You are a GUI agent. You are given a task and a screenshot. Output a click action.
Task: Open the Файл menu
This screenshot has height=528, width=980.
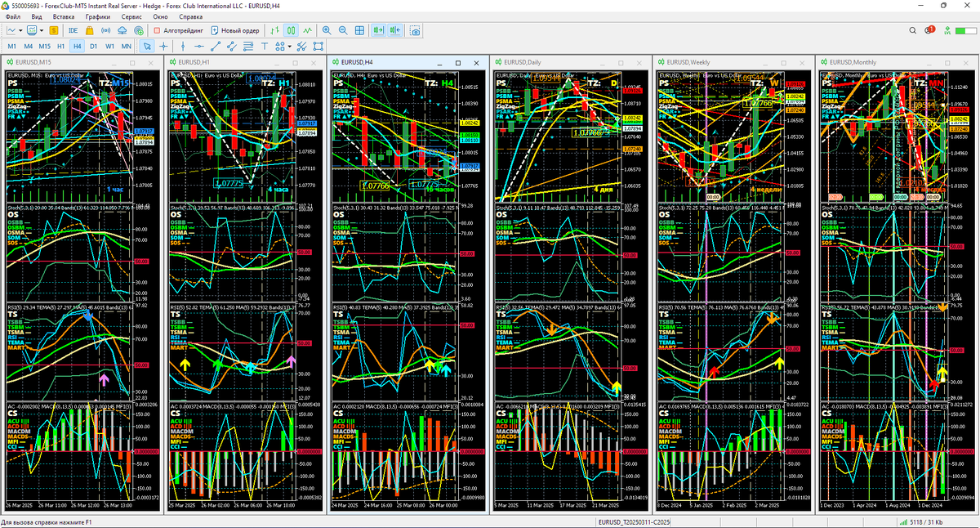[14, 16]
